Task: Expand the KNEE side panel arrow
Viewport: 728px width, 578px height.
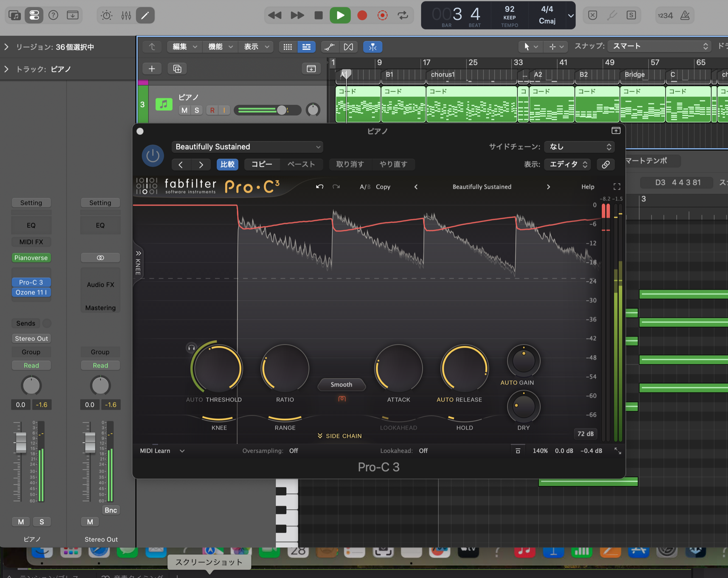Action: point(138,253)
